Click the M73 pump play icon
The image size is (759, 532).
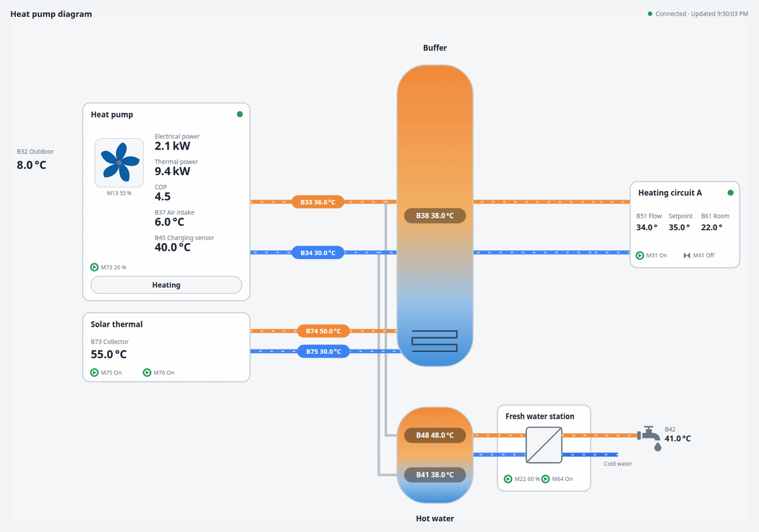coord(94,267)
